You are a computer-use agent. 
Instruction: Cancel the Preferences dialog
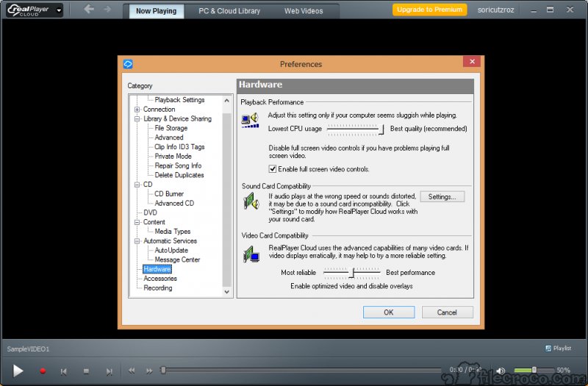point(447,312)
